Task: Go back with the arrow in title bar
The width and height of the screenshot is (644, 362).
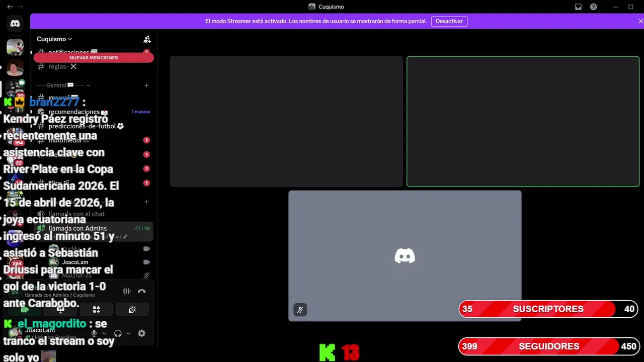Action: [x=10, y=7]
